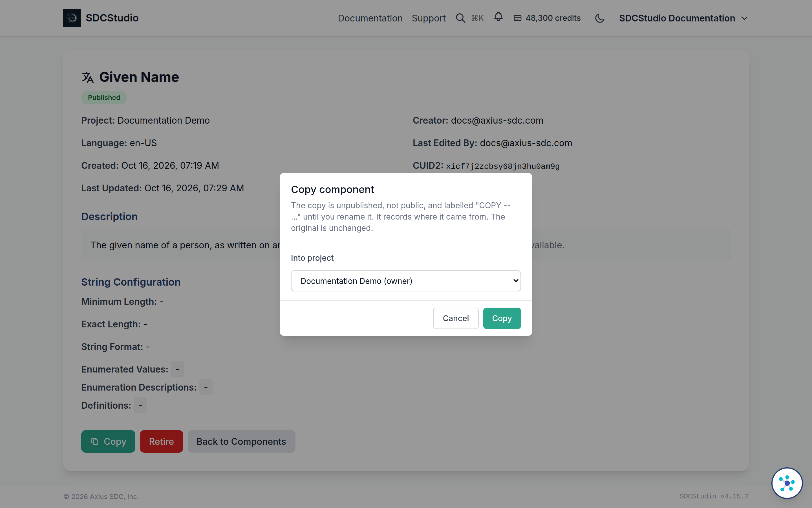Click the Into project label
812x508 pixels.
click(312, 258)
